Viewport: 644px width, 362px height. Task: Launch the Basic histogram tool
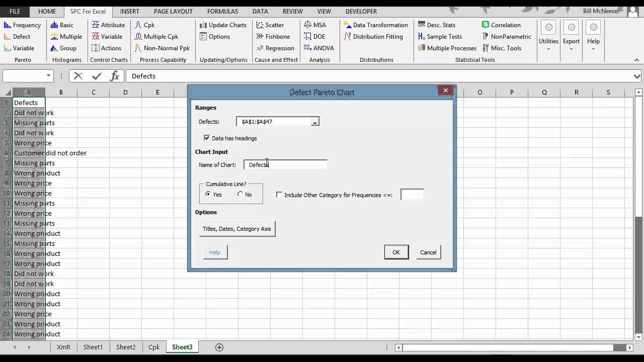coord(62,25)
